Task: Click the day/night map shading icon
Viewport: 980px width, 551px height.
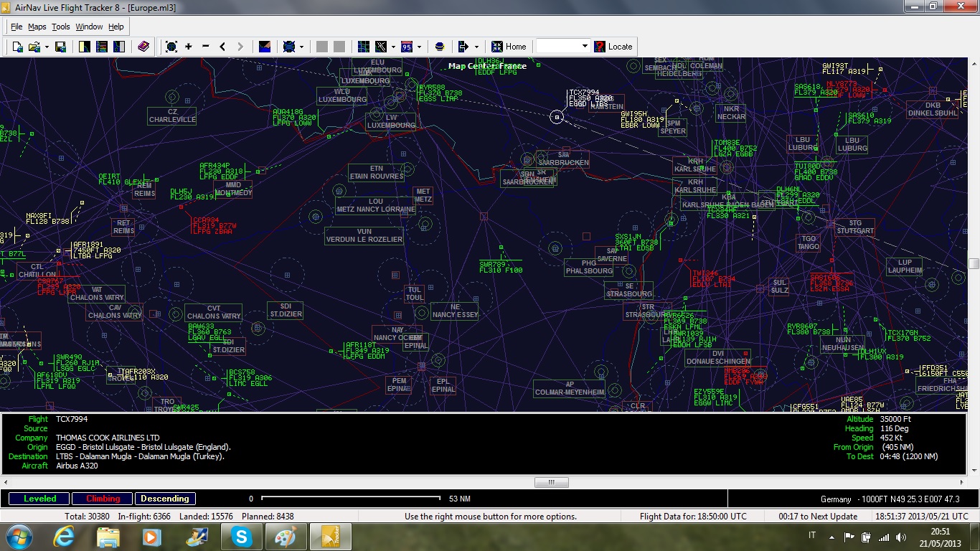Action: pyautogui.click(x=265, y=47)
